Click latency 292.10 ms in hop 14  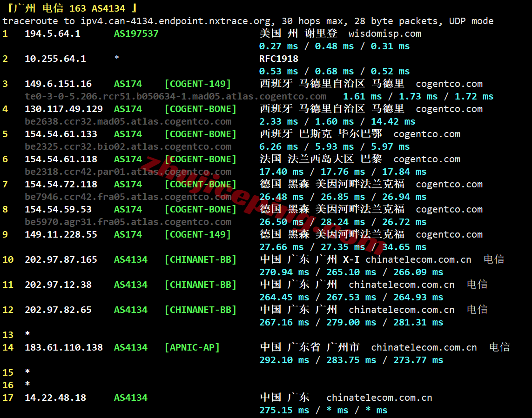(x=284, y=360)
